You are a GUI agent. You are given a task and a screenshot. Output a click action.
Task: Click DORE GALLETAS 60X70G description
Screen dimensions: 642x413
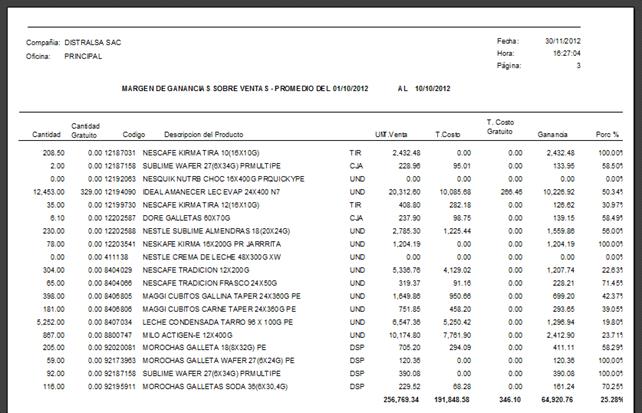(x=186, y=218)
